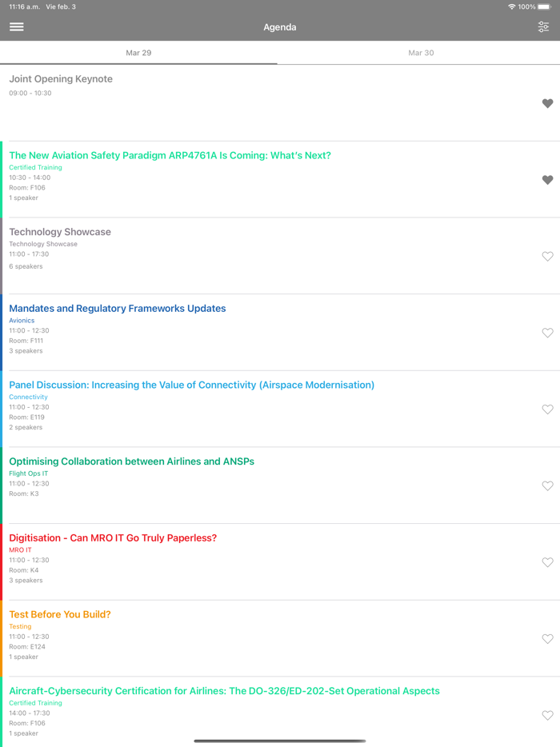Open Optimising Collaboration between Airlines and ANSPs
The width and height of the screenshot is (560, 747).
coord(131,461)
